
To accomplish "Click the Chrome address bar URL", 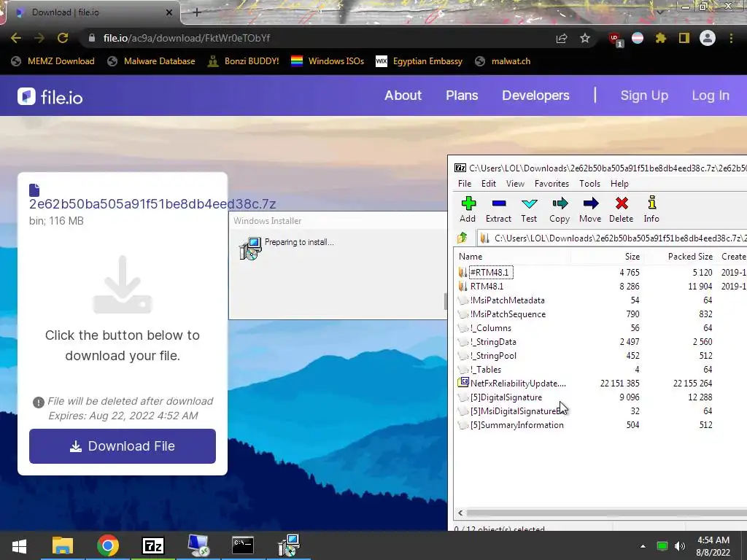I will coord(187,38).
